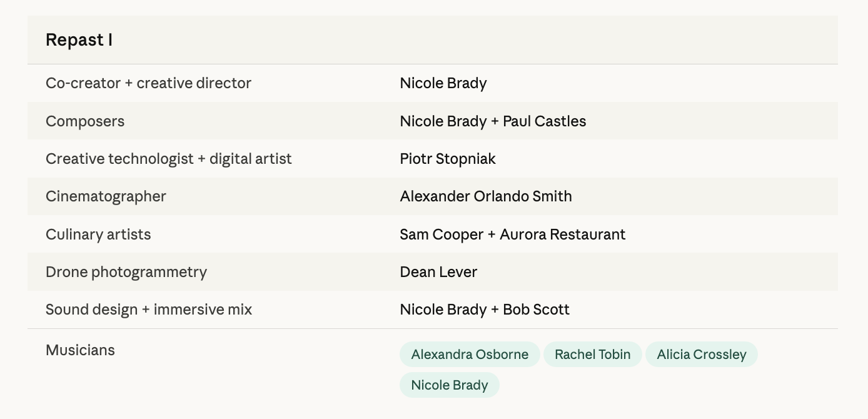This screenshot has width=868, height=419.
Task: Click the Culinary artists label
Action: pyautogui.click(x=98, y=235)
